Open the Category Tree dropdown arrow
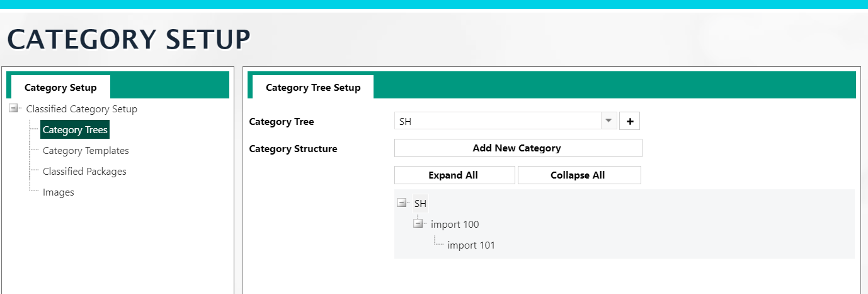The width and height of the screenshot is (868, 294). pos(608,121)
